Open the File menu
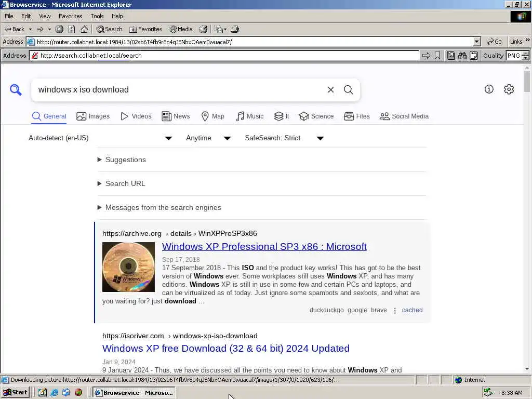Viewport: 532px width, 399px height. click(9, 16)
